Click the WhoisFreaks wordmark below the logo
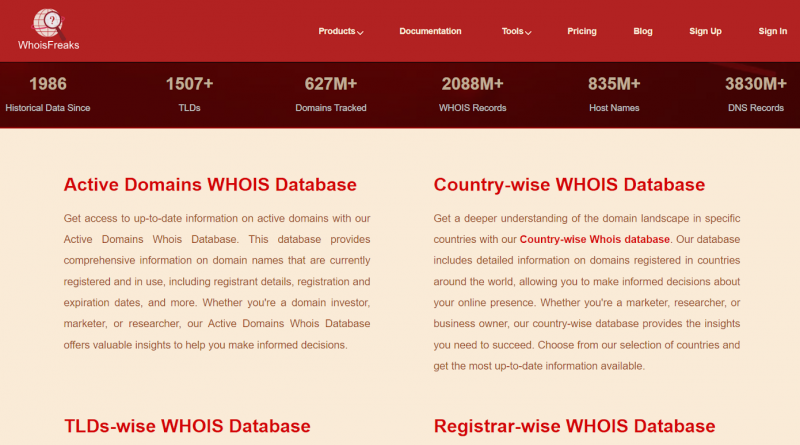 pos(48,45)
